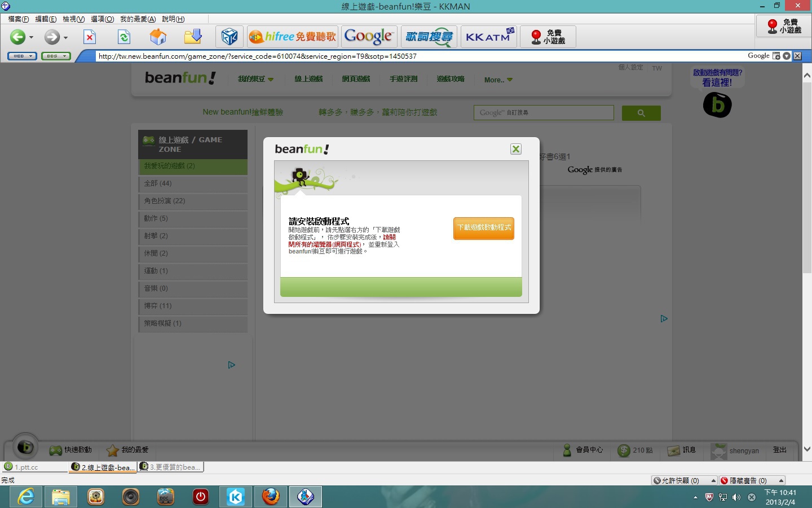The height and width of the screenshot is (508, 812).
Task: Open the 編輯(E) menu
Action: pyautogui.click(x=46, y=19)
